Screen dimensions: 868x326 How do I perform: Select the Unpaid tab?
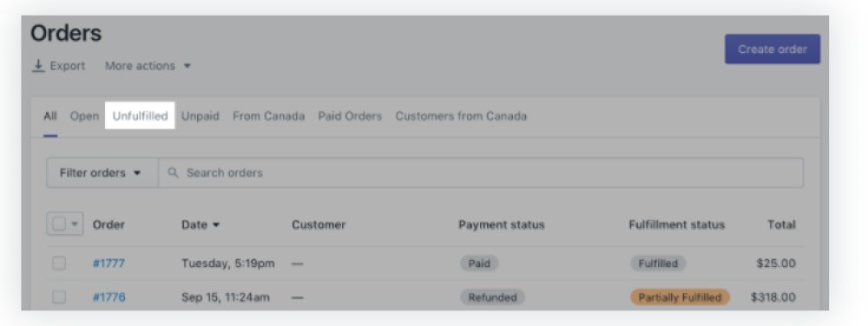pyautogui.click(x=201, y=116)
